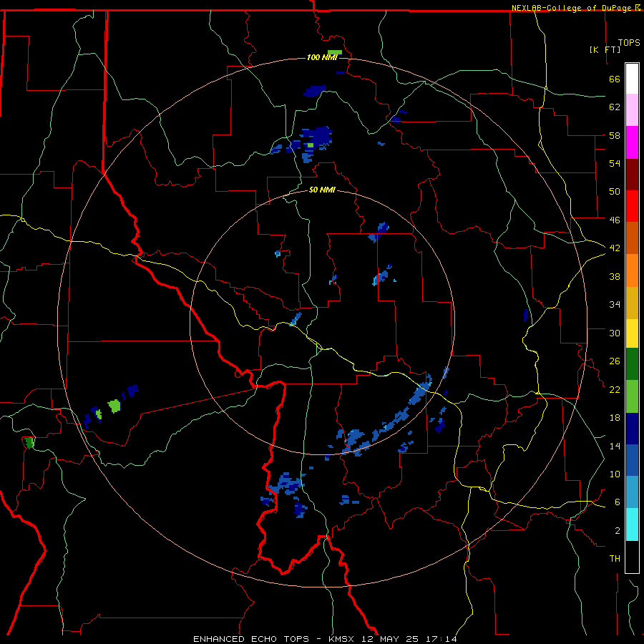Click the gold legend swatch
Image resolution: width=644 pixels, height=644 pixels.
click(632, 303)
